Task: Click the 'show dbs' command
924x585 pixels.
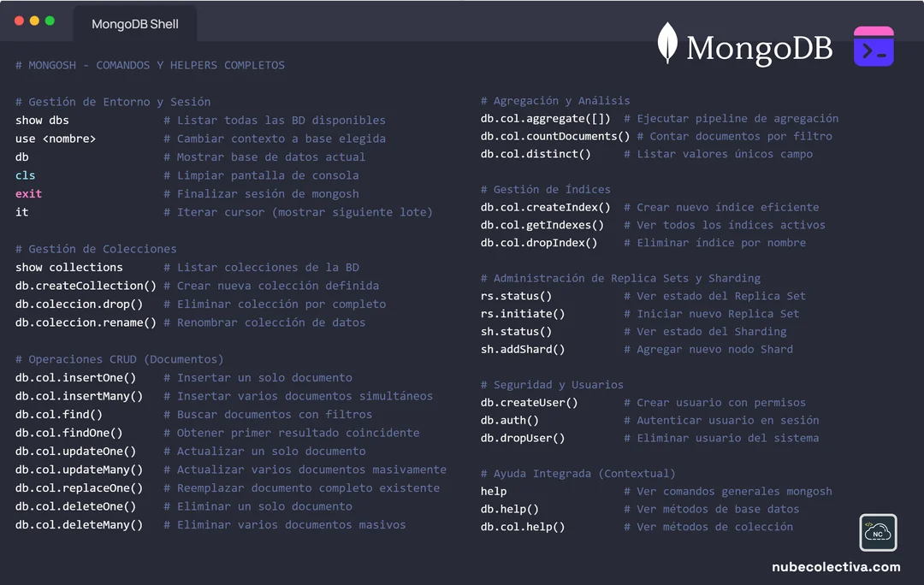Action: [42, 121]
